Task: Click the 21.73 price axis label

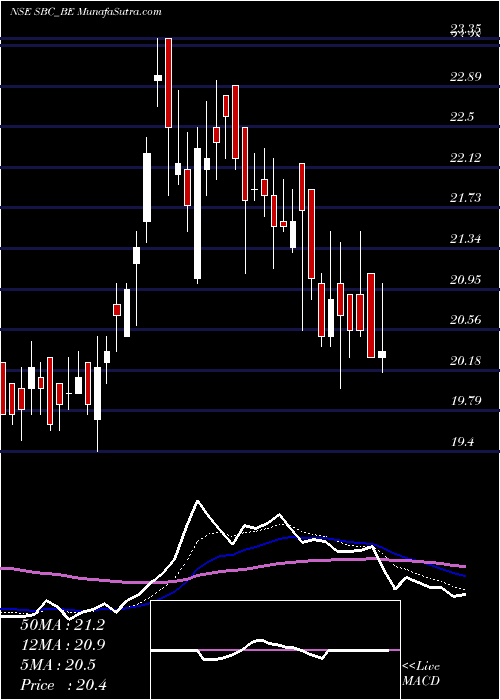Action: coord(466,198)
